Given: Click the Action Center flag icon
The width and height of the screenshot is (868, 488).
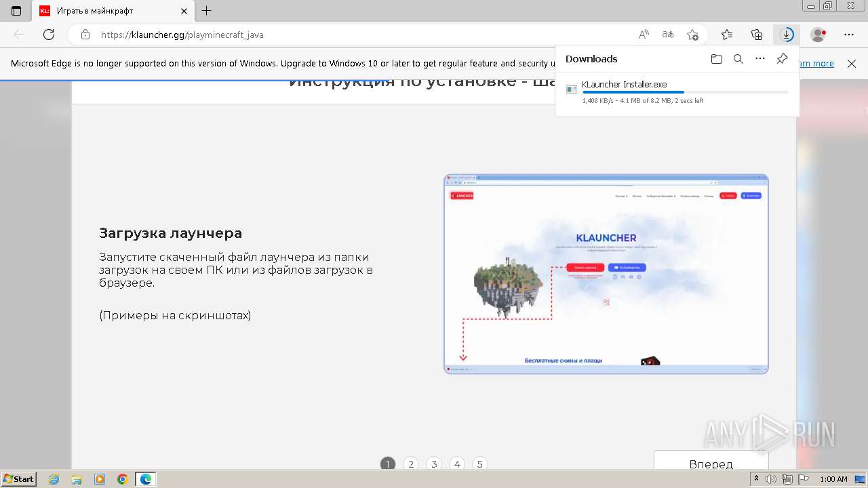Looking at the screenshot, I should click(803, 479).
